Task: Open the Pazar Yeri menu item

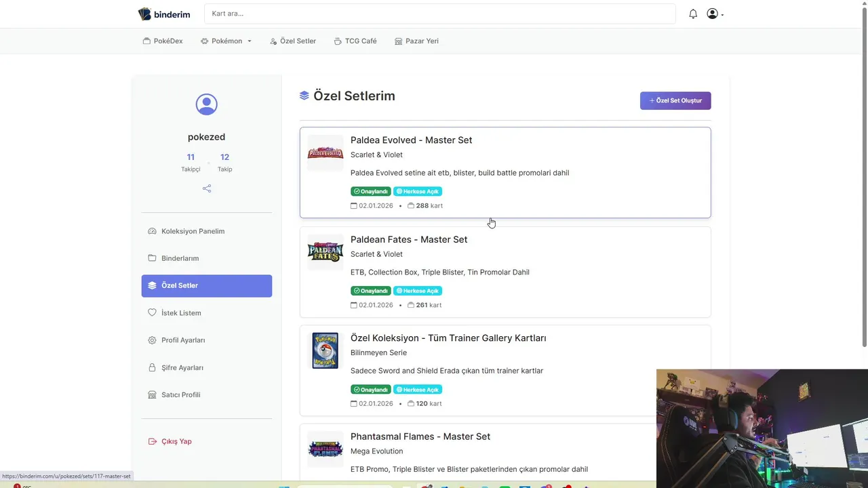Action: point(416,41)
